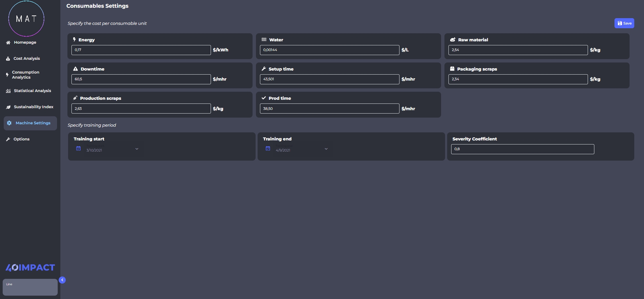The width and height of the screenshot is (644, 299).
Task: Open the Line selector box
Action: pyautogui.click(x=30, y=287)
